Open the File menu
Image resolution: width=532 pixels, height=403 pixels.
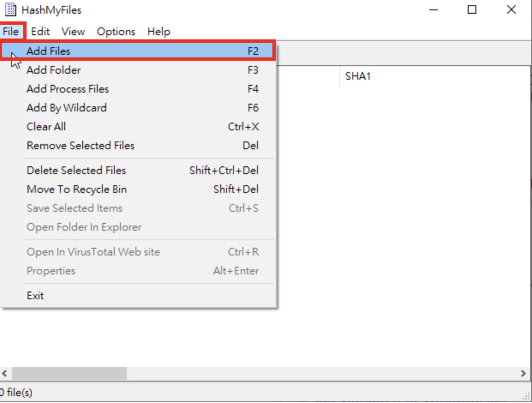coord(11,32)
